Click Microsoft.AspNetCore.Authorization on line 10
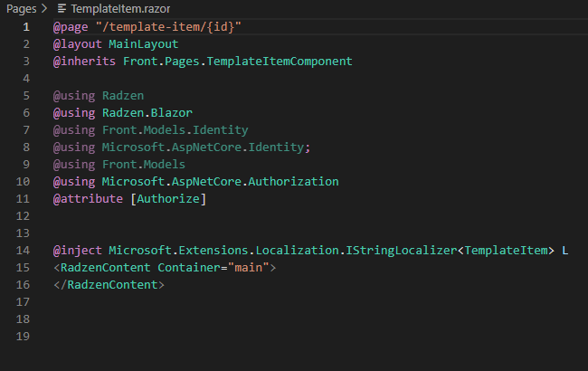Viewport: 588px width, 371px height. click(x=221, y=182)
